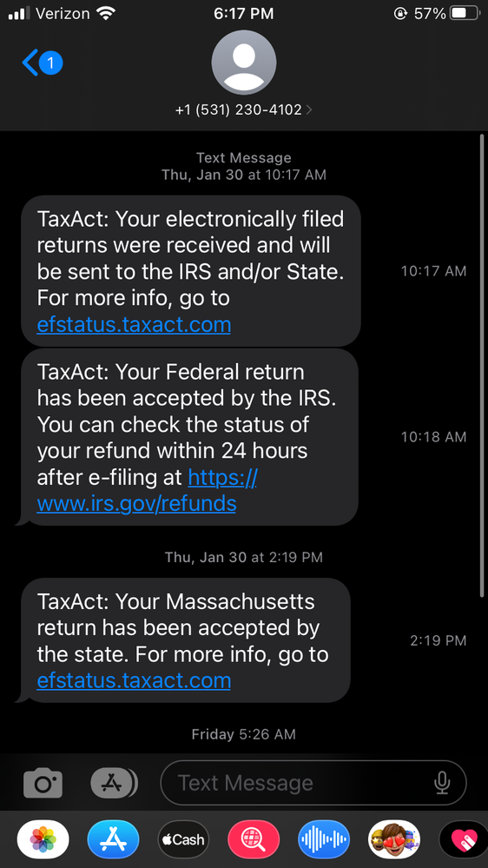Tap the microphone dictation icon
488x868 pixels.
click(x=441, y=783)
